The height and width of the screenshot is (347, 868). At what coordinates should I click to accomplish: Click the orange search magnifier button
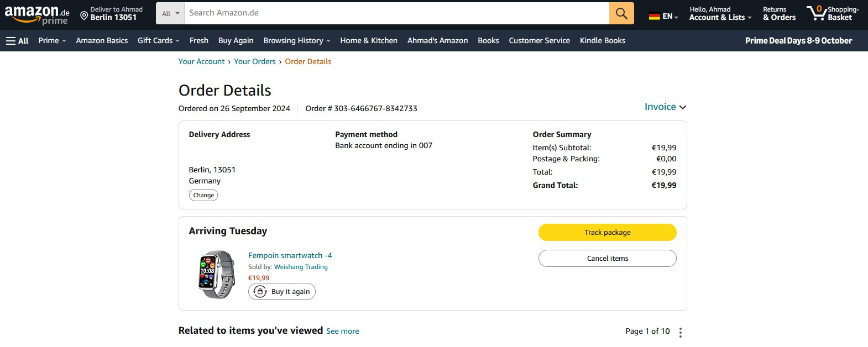(621, 13)
